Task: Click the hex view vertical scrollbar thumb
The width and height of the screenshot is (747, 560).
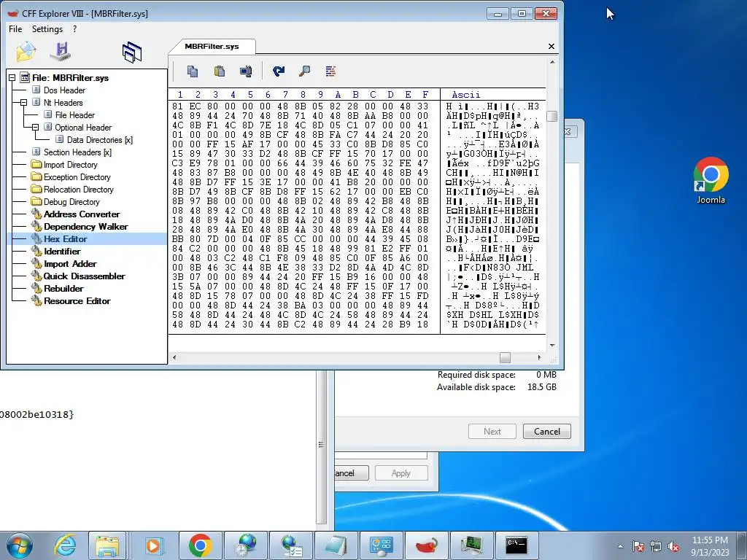Action: (552, 116)
